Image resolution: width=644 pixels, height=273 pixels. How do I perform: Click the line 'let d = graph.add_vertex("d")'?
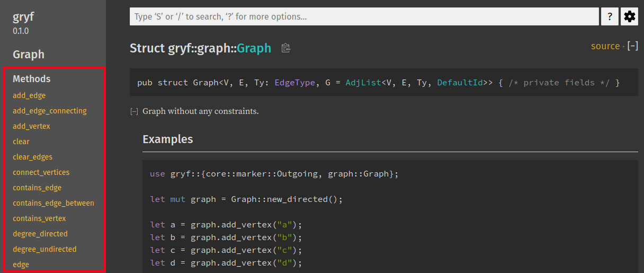point(226,263)
